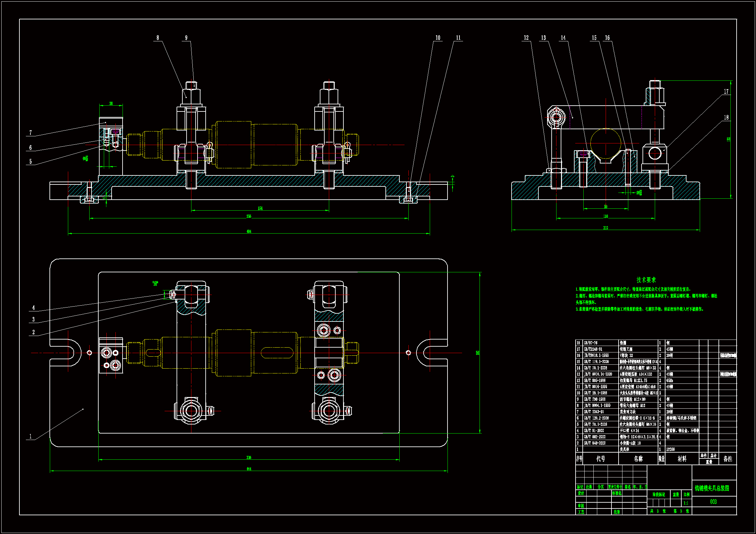
Task: Click BOM row GB/T 798-1988
Action: point(595,399)
